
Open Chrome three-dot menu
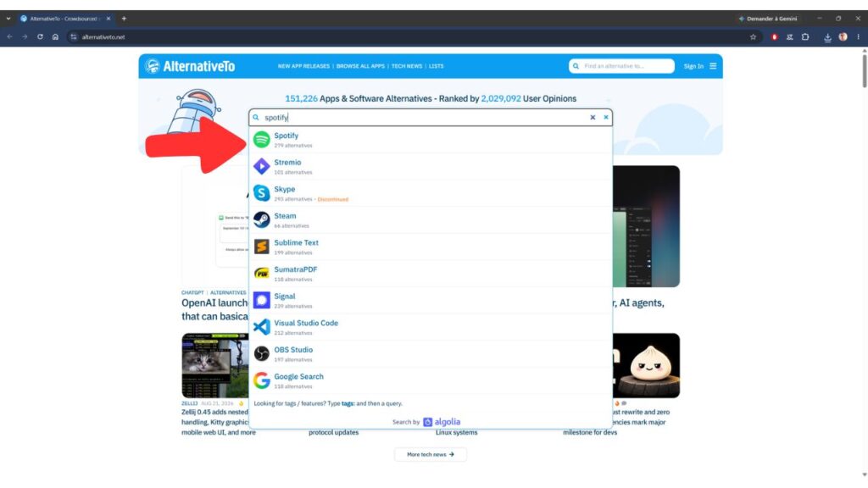pyautogui.click(x=859, y=37)
